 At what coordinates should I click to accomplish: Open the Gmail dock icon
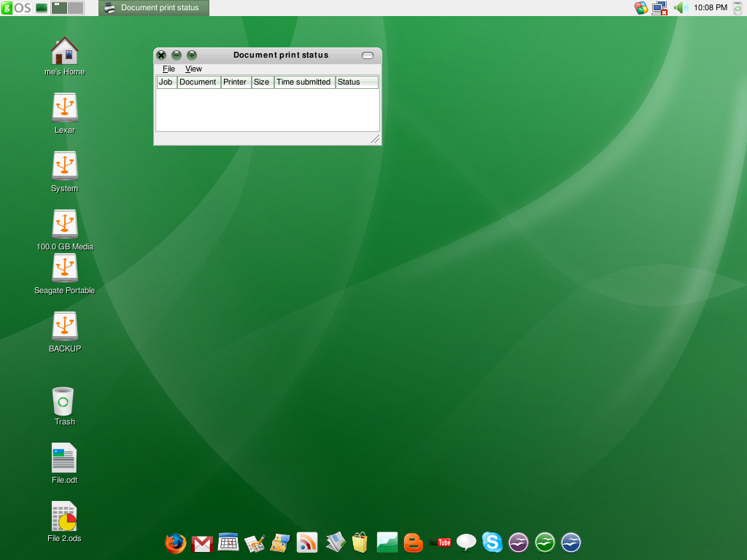click(x=202, y=544)
